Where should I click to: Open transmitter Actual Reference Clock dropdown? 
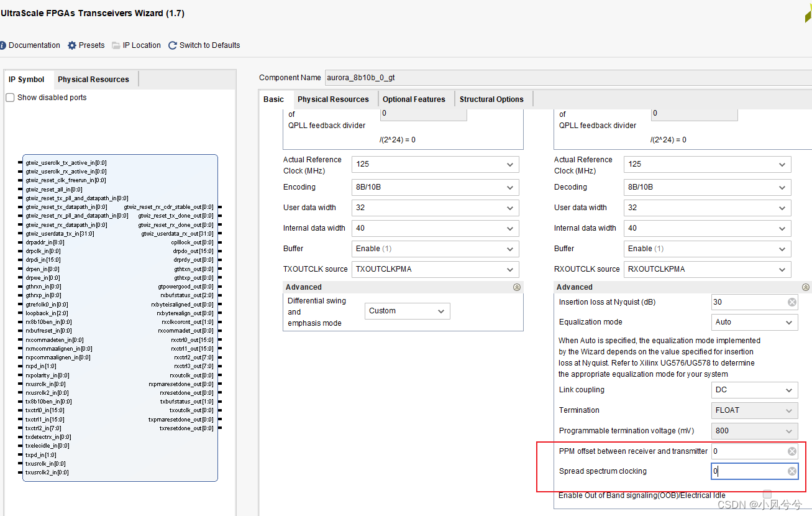436,164
